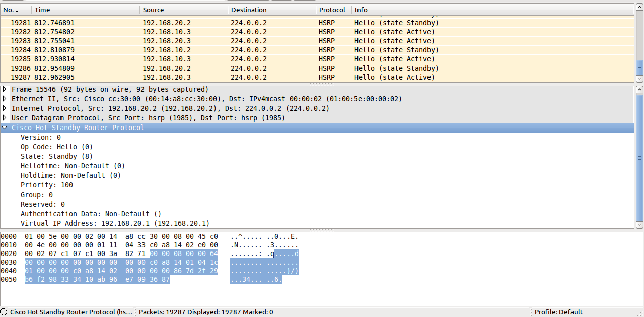Select packet 19286 at time 812.954809
This screenshot has width=644, height=317.
(x=317, y=68)
